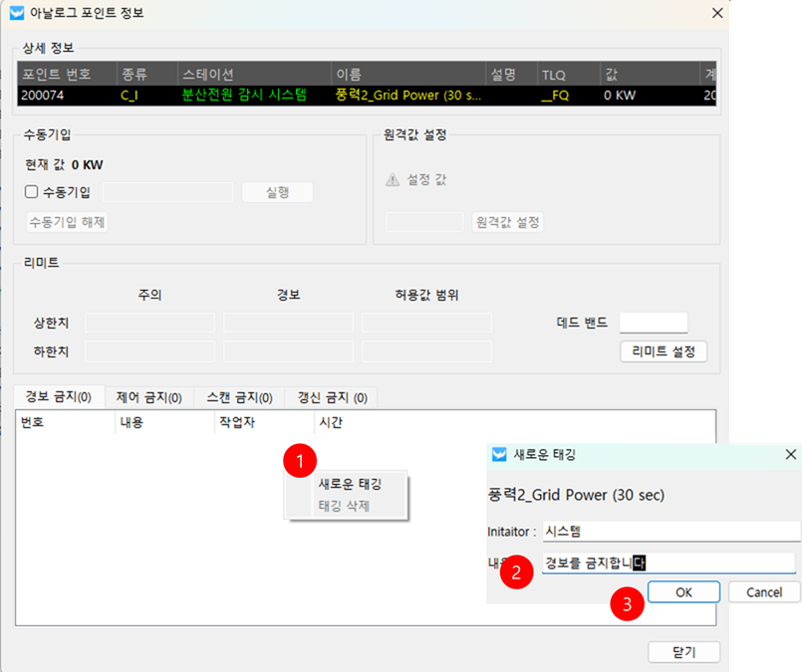Cancel the new tagging dialog
This screenshot has width=802, height=672.
pyautogui.click(x=763, y=592)
